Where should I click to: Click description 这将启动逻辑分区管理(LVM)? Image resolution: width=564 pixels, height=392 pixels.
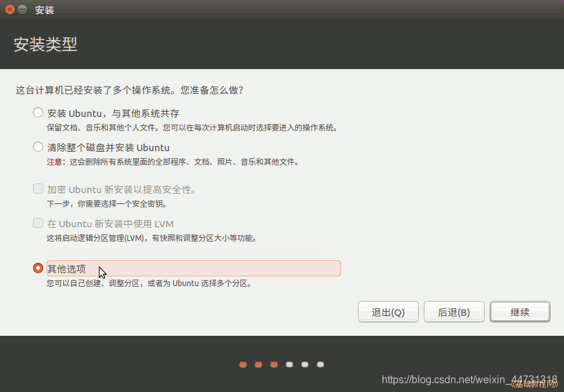click(152, 238)
